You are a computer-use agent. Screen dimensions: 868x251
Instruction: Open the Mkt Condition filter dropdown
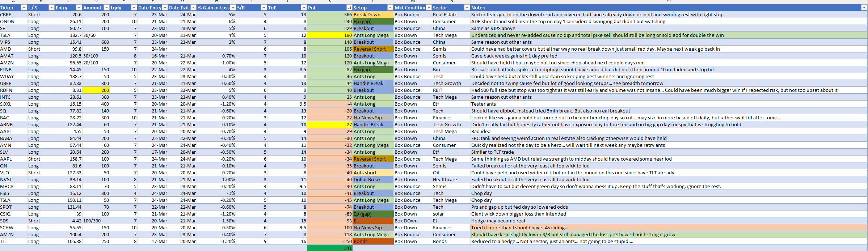tap(429, 8)
